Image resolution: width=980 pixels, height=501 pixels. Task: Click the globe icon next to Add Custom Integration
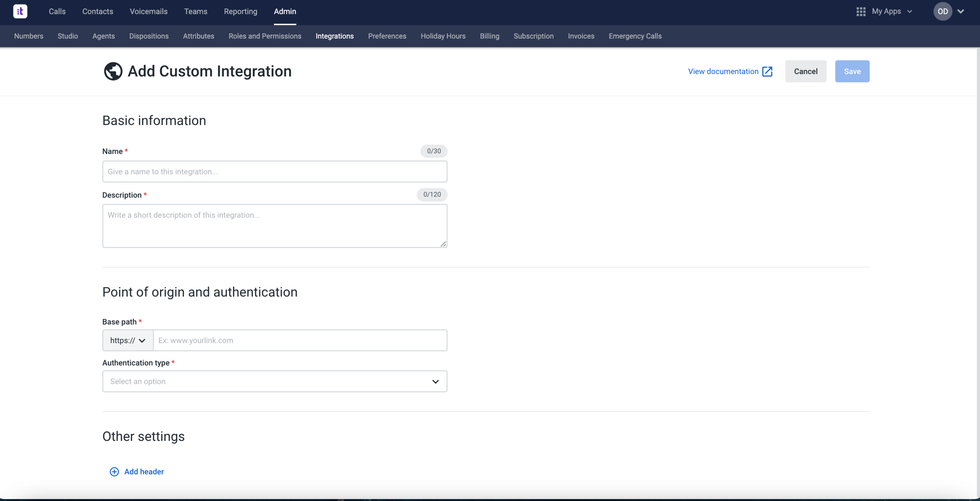(x=113, y=71)
